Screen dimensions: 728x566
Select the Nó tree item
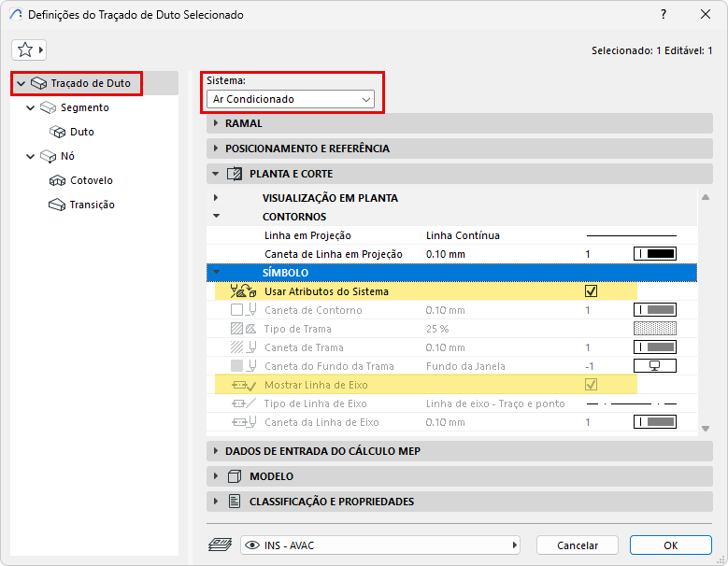(67, 156)
